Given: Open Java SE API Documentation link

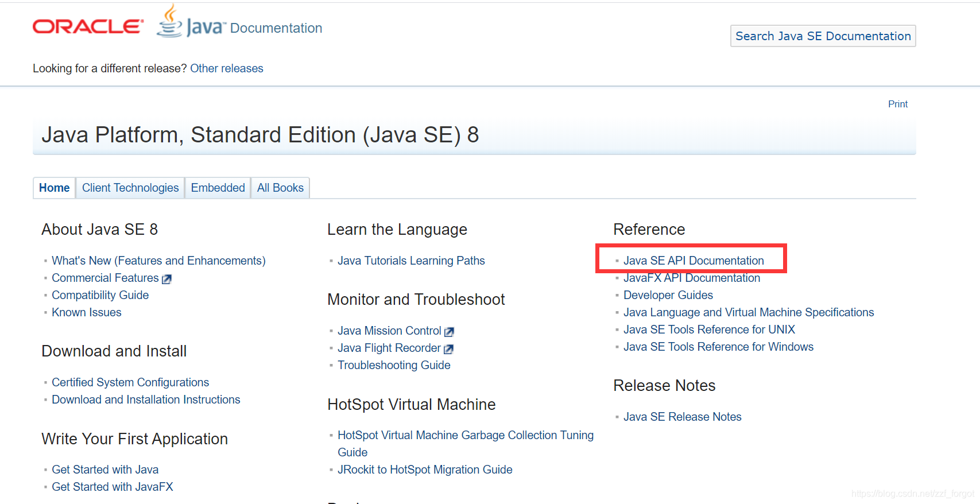Looking at the screenshot, I should [694, 261].
